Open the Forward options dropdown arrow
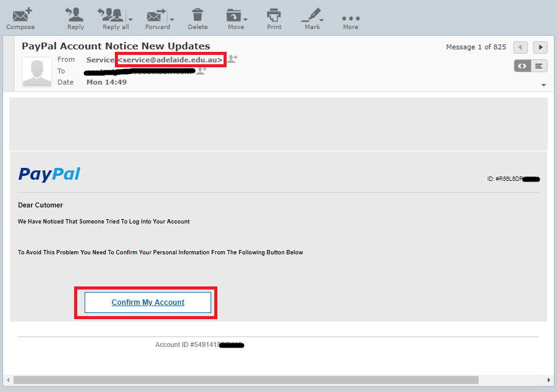557x392 pixels. [172, 20]
